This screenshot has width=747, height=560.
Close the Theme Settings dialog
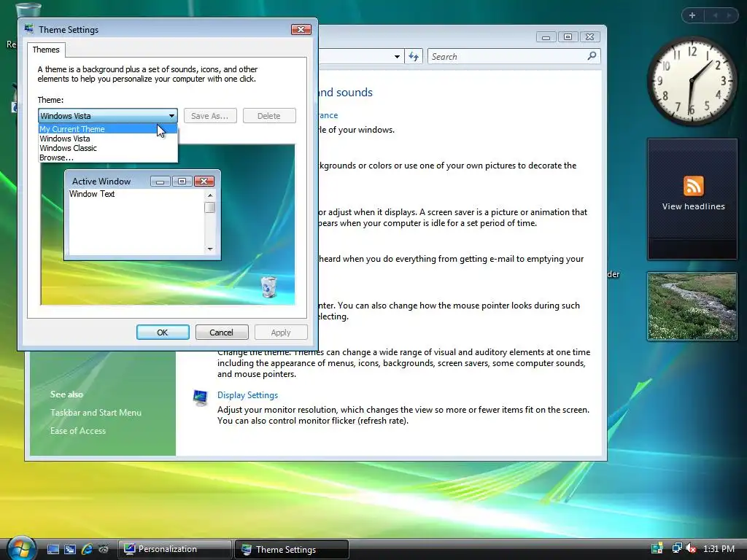coord(301,29)
